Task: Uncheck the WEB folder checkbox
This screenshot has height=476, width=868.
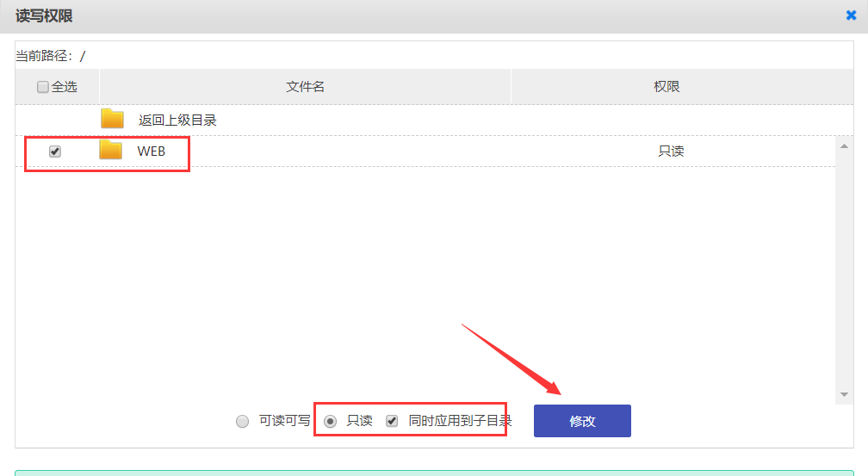Action: tap(55, 151)
